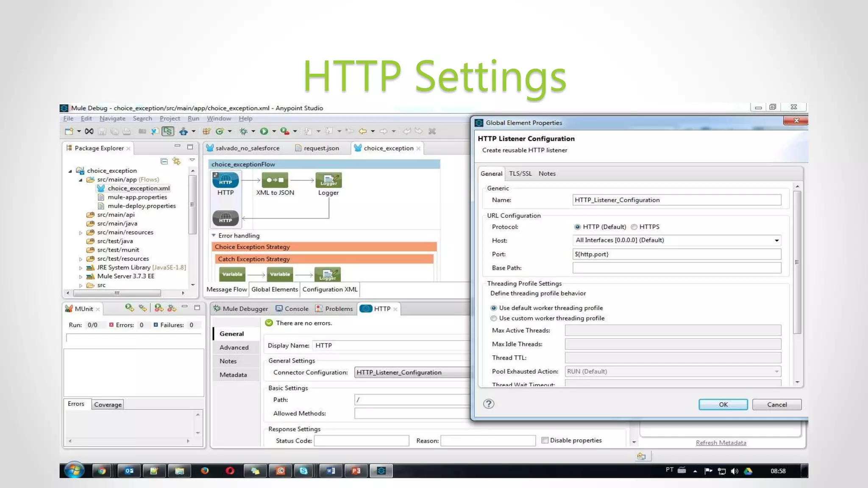Click Cancel in Global Element Properties
The image size is (868, 488).
pyautogui.click(x=777, y=405)
